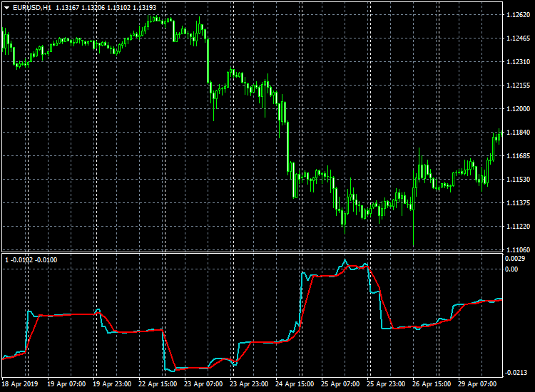The width and height of the screenshot is (535, 392).
Task: Click the 1.11220 price scale label
Action: [519, 227]
